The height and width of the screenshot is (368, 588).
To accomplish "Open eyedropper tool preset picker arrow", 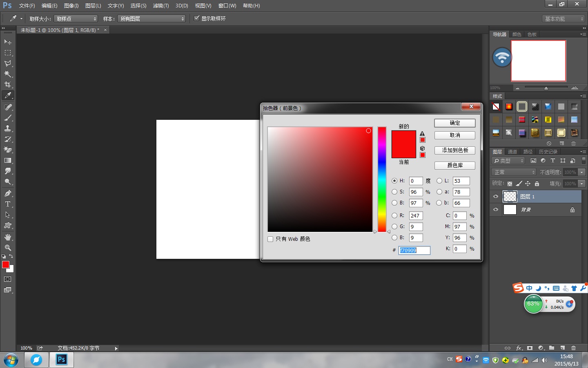I will click(22, 19).
